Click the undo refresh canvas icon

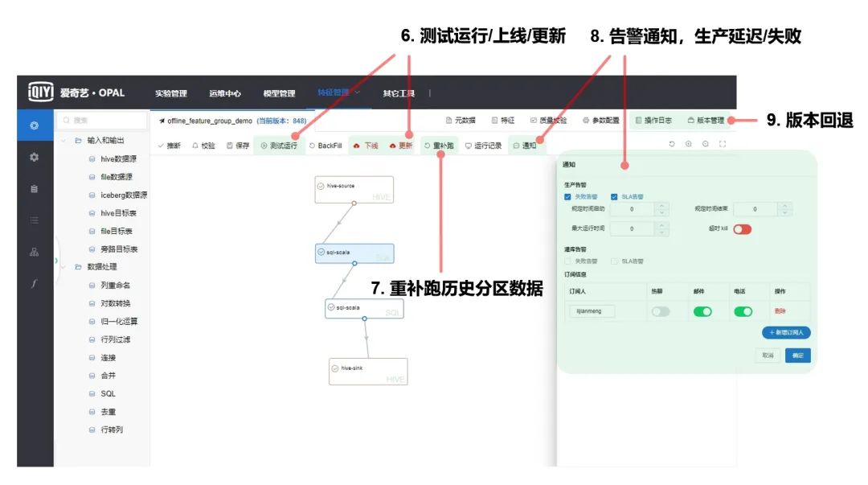pos(671,143)
